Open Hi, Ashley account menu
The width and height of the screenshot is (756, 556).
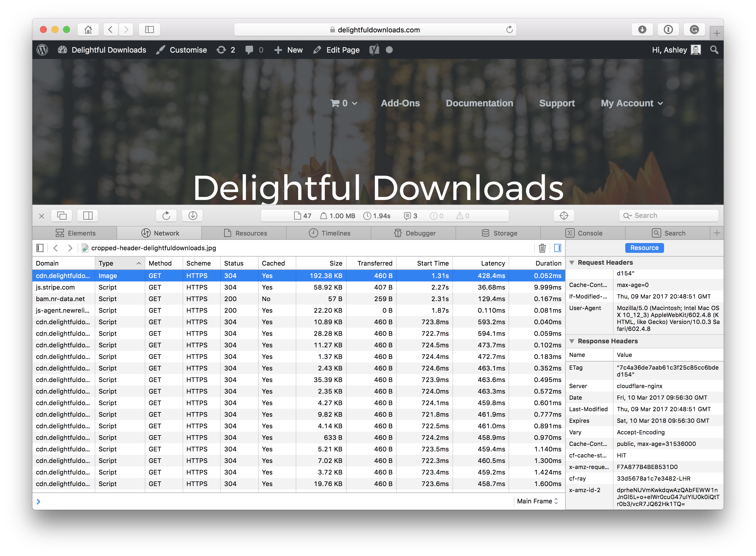[x=676, y=50]
